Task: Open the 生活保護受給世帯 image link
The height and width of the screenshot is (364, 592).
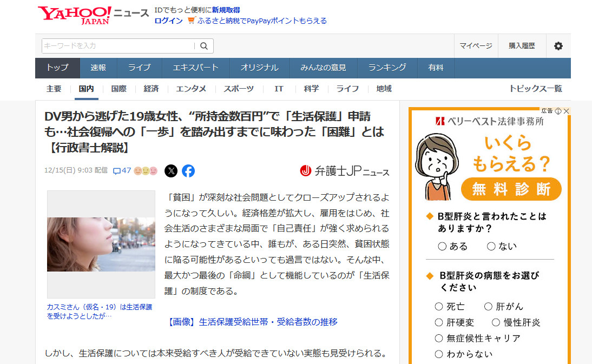Action: (x=253, y=322)
